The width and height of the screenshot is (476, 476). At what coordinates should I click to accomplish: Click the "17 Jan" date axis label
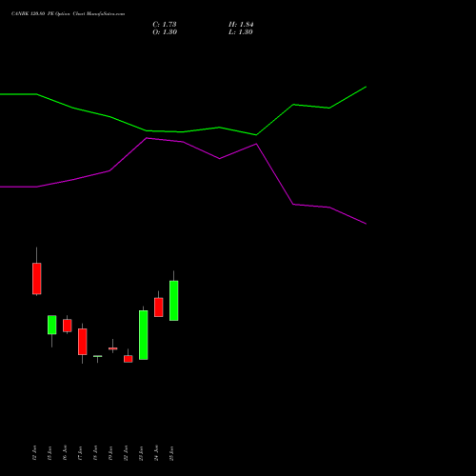tap(80, 453)
